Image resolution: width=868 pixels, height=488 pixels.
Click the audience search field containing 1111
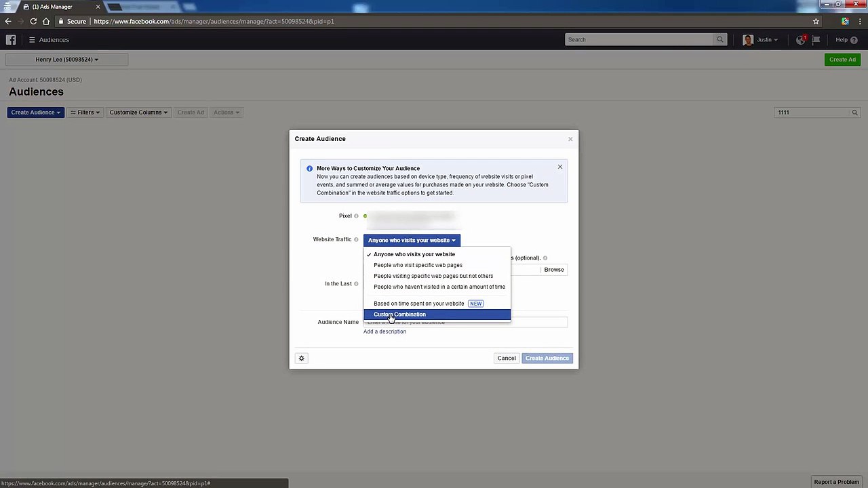coord(812,113)
